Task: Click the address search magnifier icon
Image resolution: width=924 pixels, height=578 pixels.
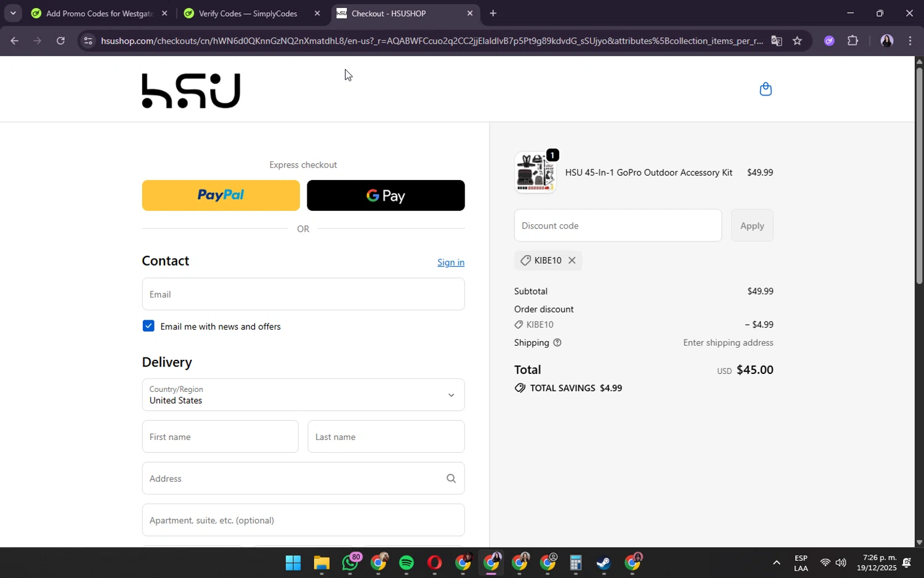Action: pos(451,478)
